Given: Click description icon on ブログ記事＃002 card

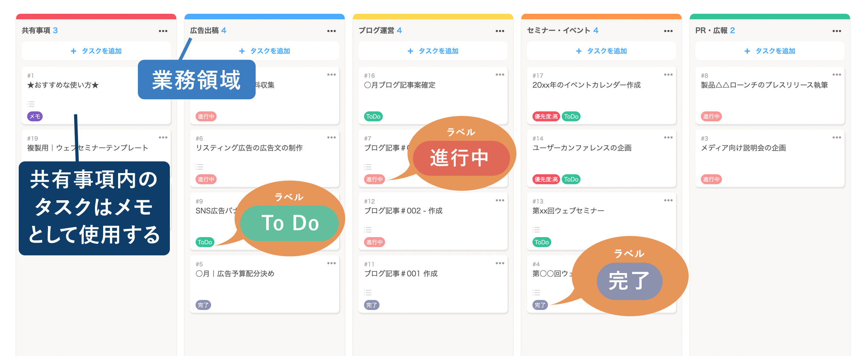Looking at the screenshot, I should [x=368, y=230].
